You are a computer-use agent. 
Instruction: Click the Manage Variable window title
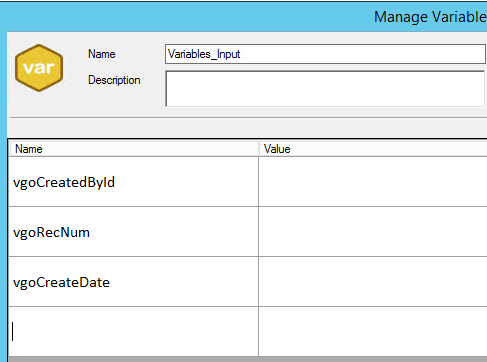430,17
